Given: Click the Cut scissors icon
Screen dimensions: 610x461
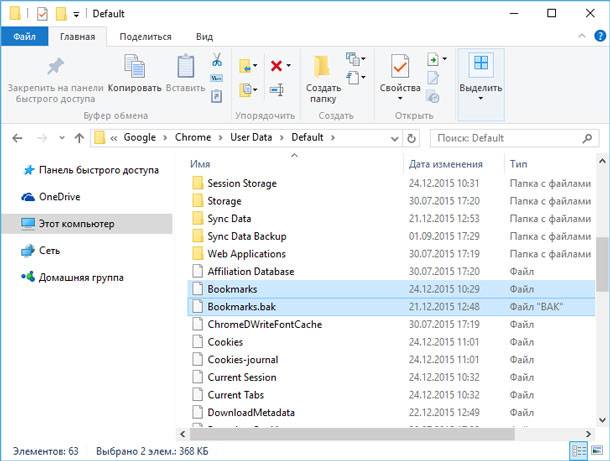Looking at the screenshot, I should pyautogui.click(x=217, y=60).
